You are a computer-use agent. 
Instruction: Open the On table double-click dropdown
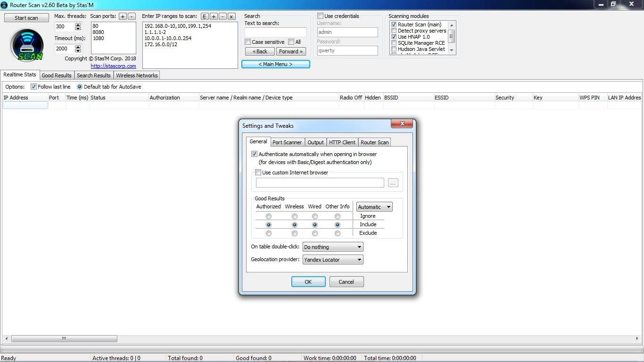click(x=333, y=247)
